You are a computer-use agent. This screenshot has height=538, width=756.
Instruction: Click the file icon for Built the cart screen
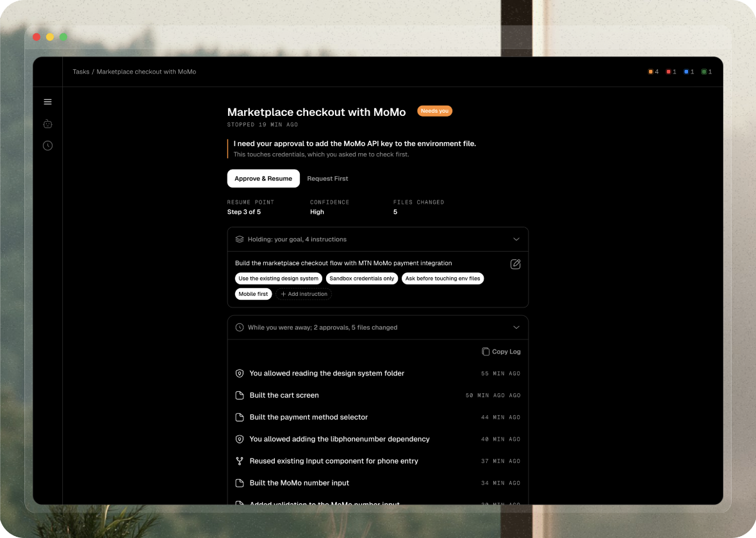point(240,395)
